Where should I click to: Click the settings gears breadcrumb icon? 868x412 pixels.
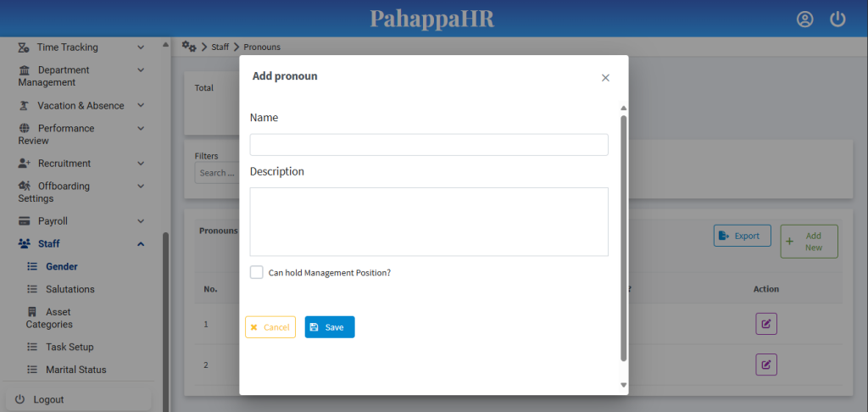(x=189, y=47)
